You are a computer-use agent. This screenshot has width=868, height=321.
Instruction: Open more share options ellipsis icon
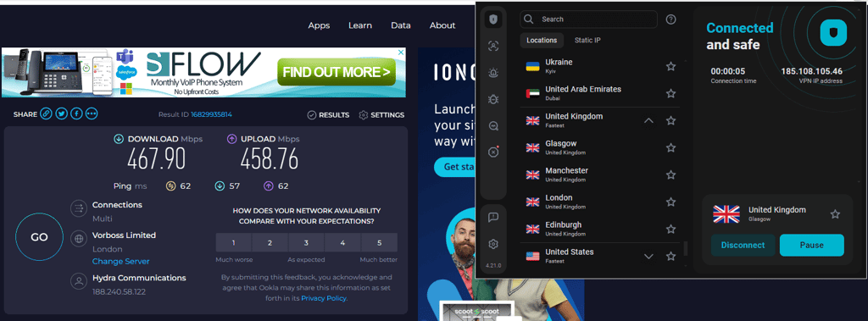[92, 114]
